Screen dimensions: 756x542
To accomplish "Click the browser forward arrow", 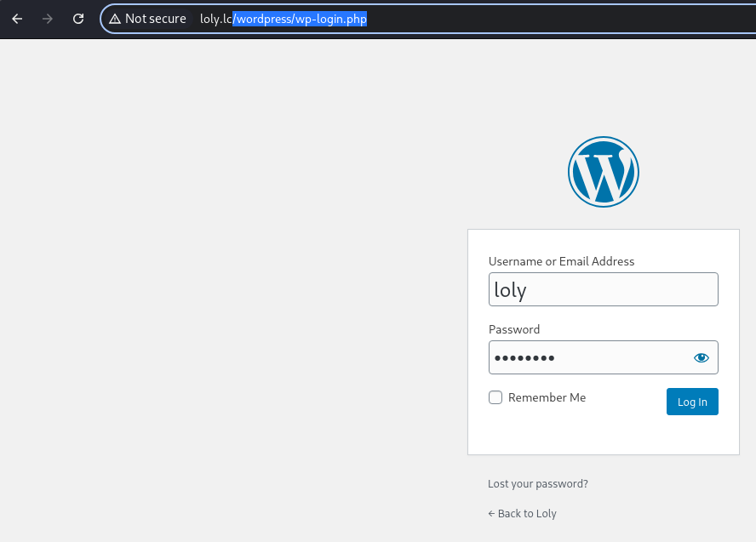I will pos(48,19).
